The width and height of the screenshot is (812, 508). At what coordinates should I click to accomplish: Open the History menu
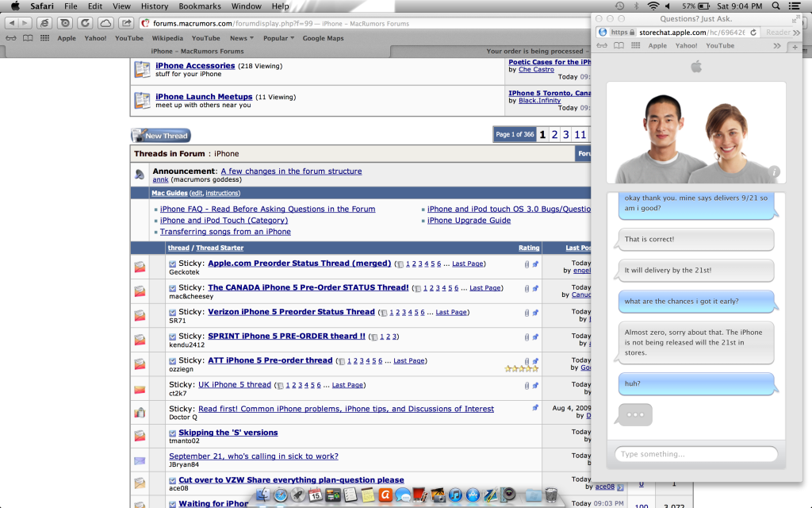coord(155,6)
